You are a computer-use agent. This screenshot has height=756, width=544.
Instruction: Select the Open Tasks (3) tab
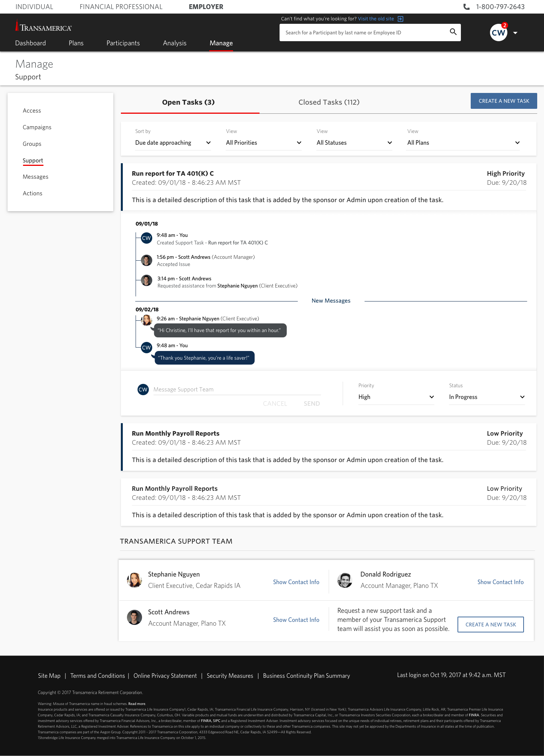tap(189, 102)
